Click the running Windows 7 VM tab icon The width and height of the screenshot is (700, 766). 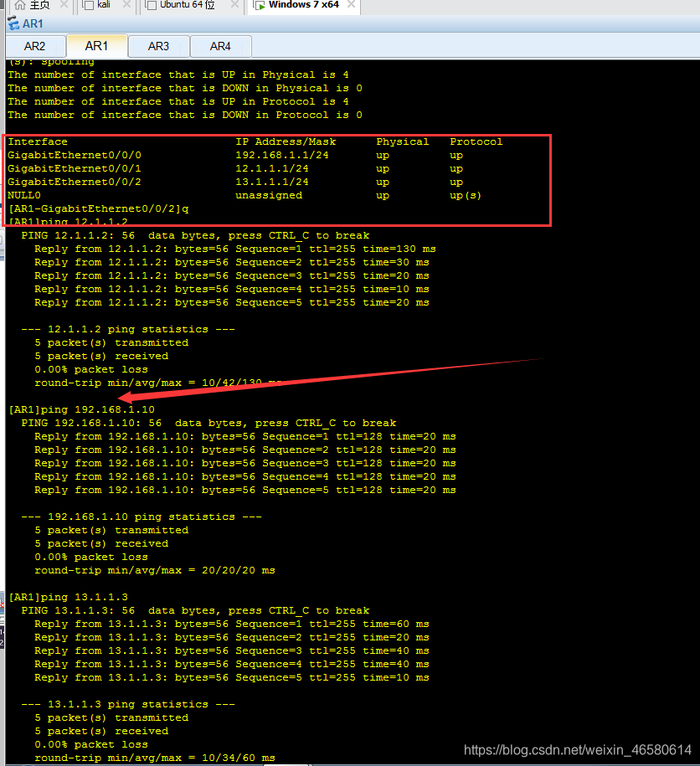[260, 5]
